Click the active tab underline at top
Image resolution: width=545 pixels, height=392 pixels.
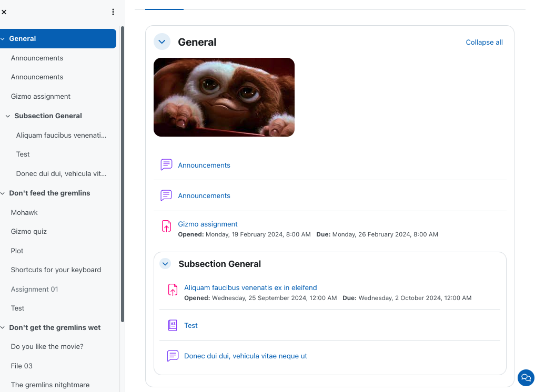(165, 9)
